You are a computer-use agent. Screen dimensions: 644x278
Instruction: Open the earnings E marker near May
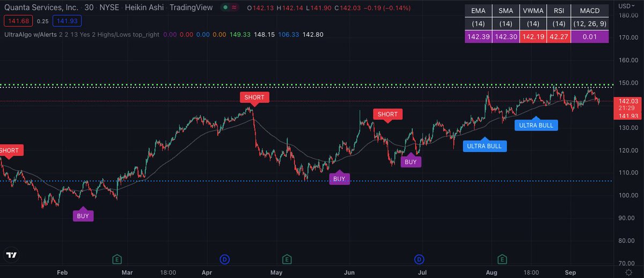288,260
